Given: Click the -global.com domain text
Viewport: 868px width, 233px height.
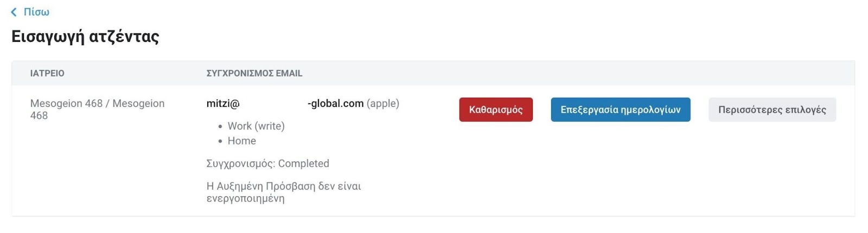Looking at the screenshot, I should (x=335, y=103).
